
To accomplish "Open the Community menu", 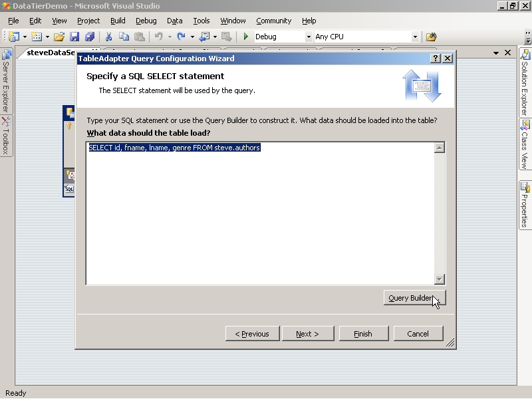I will pyautogui.click(x=274, y=21).
